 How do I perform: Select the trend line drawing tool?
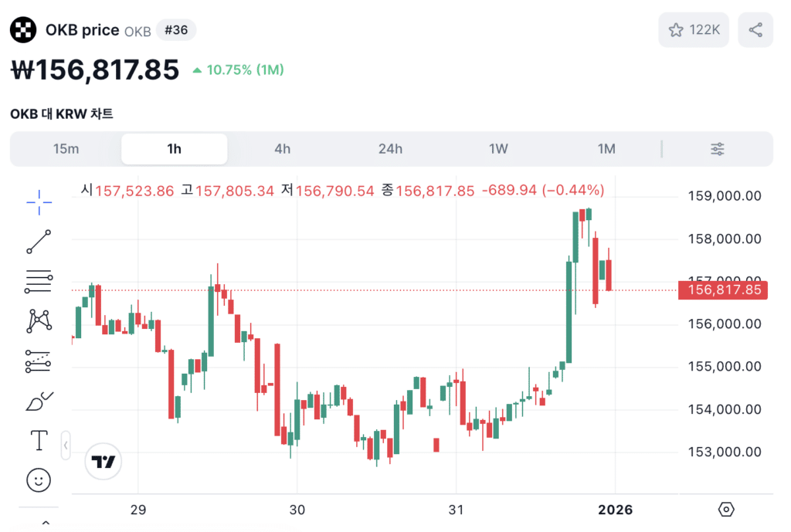(x=39, y=242)
